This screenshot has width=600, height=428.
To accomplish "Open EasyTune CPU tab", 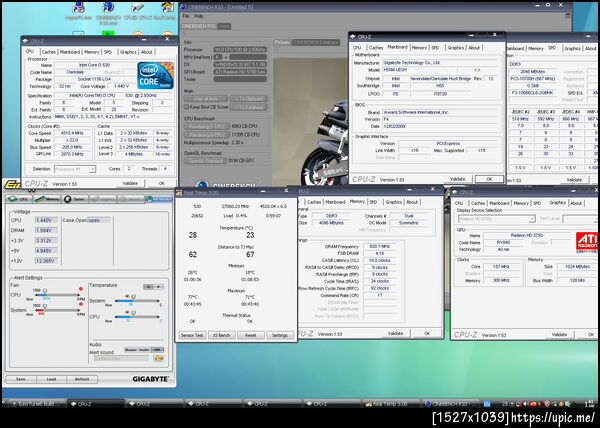I will coord(18,199).
